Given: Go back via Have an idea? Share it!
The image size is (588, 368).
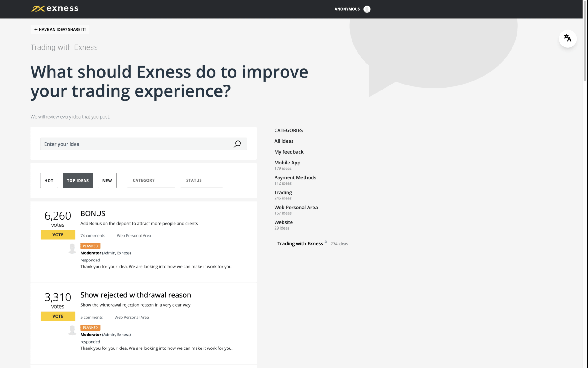Looking at the screenshot, I should click(60, 29).
